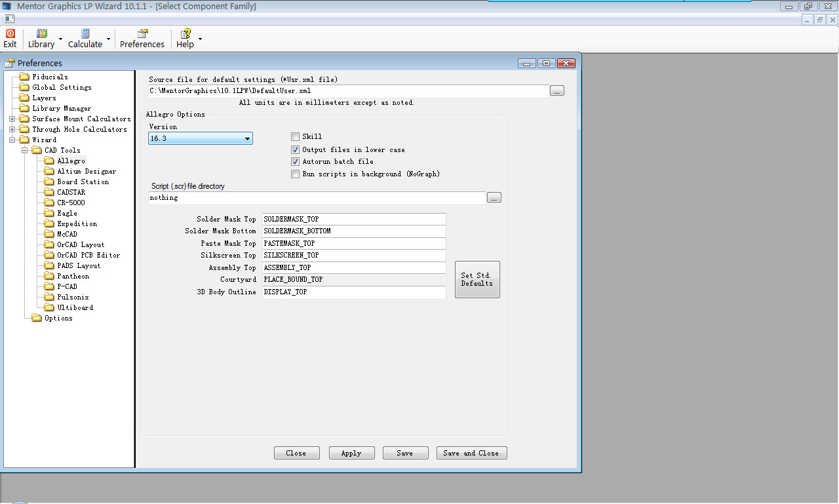Open the Calculate toolbar icon

coord(85,39)
